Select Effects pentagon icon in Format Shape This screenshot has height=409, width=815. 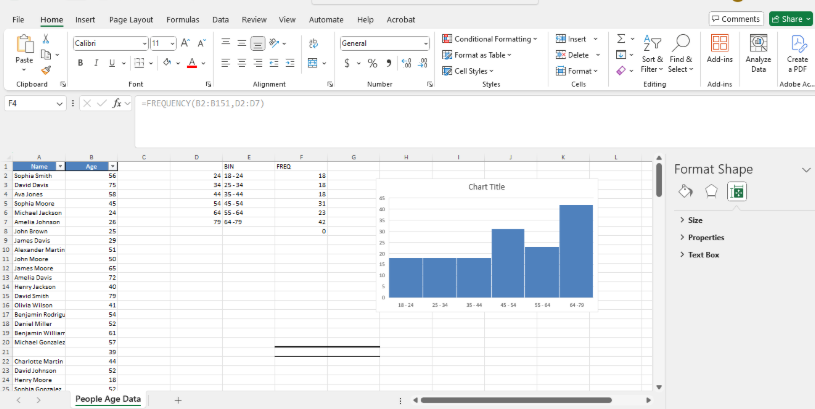pos(711,191)
